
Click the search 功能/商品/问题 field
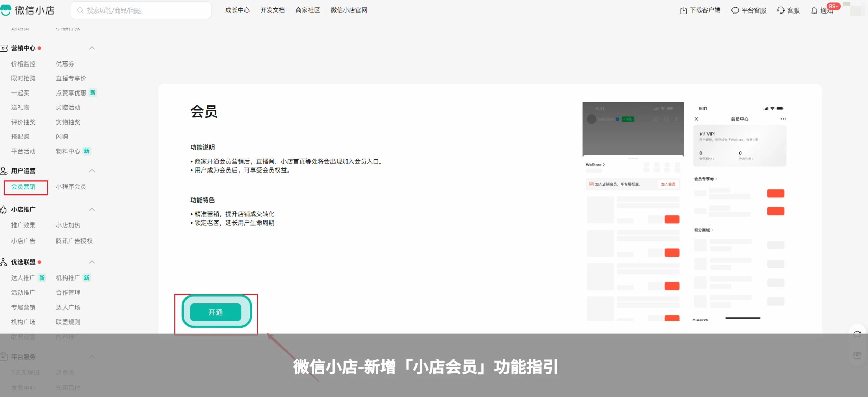click(x=141, y=10)
